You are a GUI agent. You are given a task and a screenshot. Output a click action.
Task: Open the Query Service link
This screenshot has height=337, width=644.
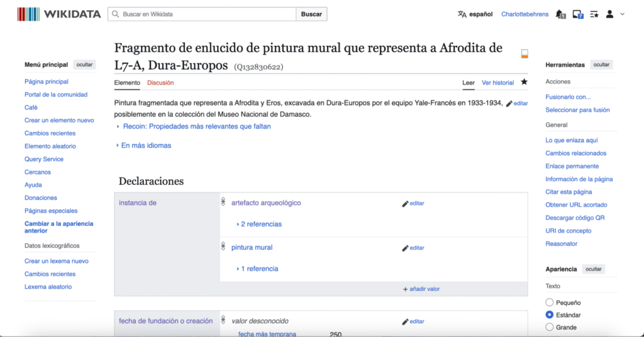point(44,159)
